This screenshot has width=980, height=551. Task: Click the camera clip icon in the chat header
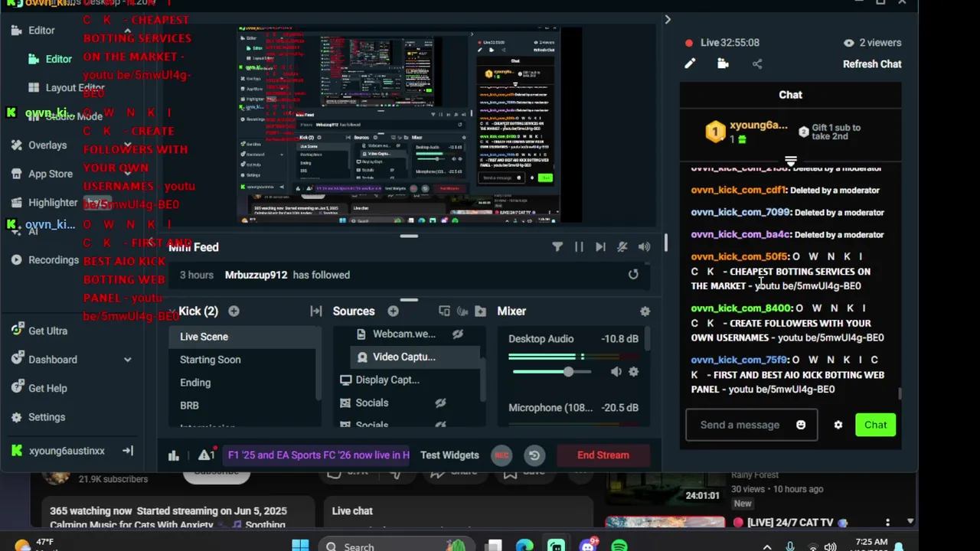tap(723, 64)
